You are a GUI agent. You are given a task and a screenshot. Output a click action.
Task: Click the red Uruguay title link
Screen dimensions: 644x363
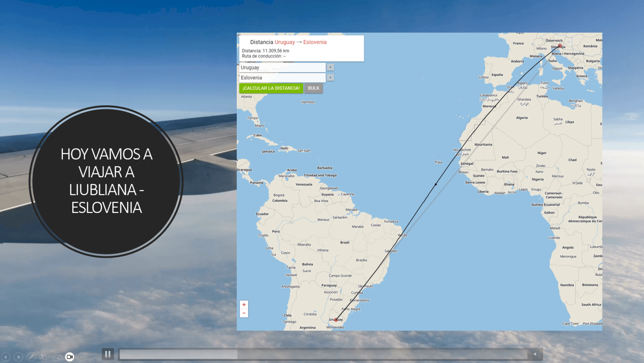284,42
